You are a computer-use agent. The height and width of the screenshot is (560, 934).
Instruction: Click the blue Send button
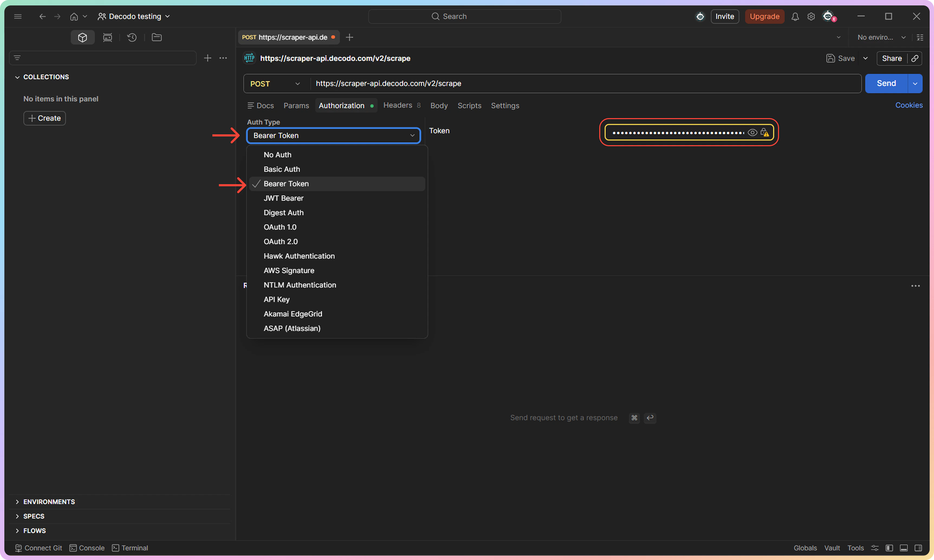click(x=886, y=83)
